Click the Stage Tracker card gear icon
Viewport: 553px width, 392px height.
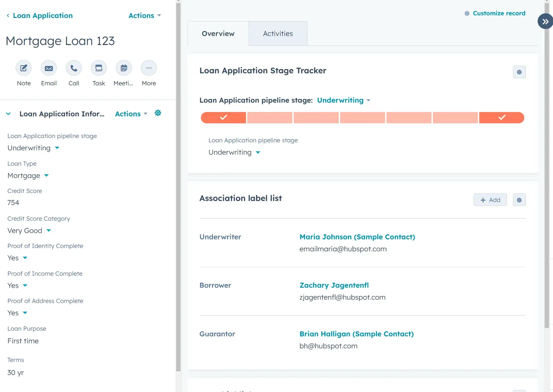519,72
